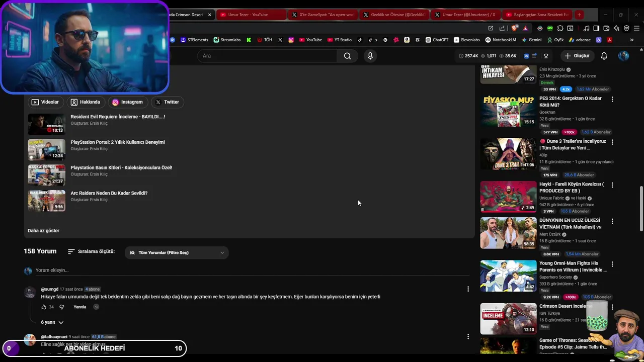
Task: Open options for DÜNYA'NIN EN UCUZ ÜLKESİ video
Action: tap(612, 221)
